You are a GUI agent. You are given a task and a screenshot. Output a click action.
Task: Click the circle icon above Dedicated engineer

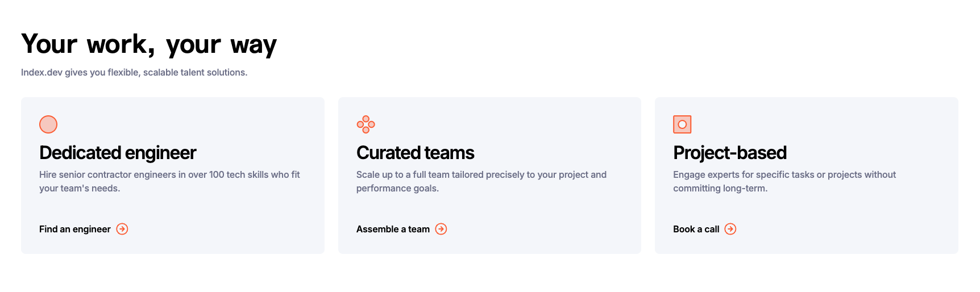(48, 124)
